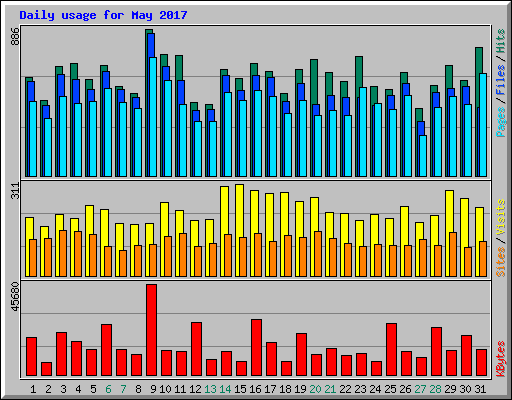Screen dimensions: 512x400
Task: Click the orange 'Sites' legend label
Action: 500,262
